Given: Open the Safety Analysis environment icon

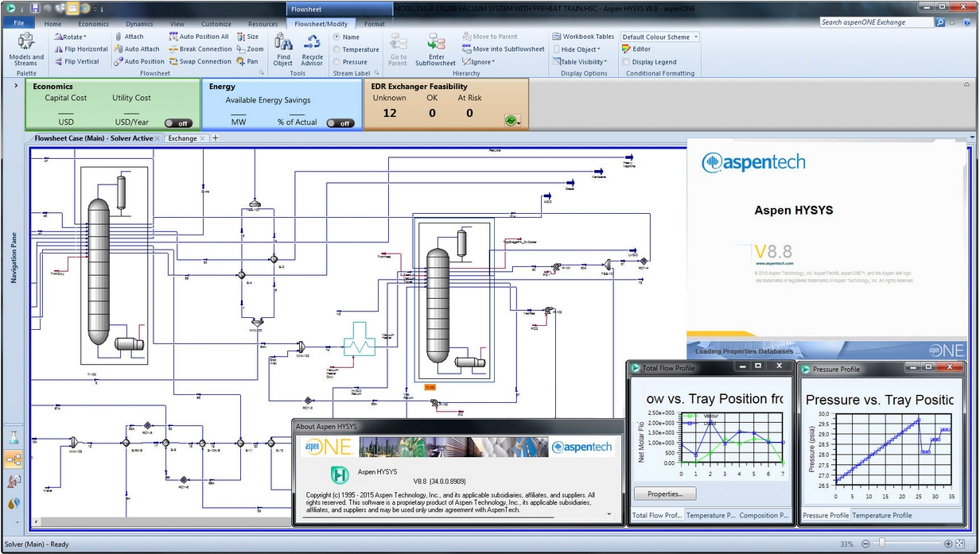Looking at the screenshot, I should coord(13,481).
